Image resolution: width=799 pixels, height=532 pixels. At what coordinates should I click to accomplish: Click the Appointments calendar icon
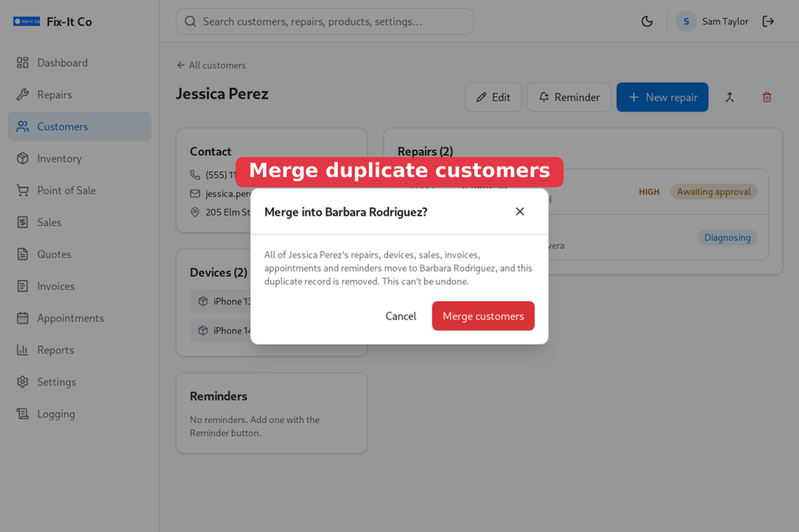point(23,318)
